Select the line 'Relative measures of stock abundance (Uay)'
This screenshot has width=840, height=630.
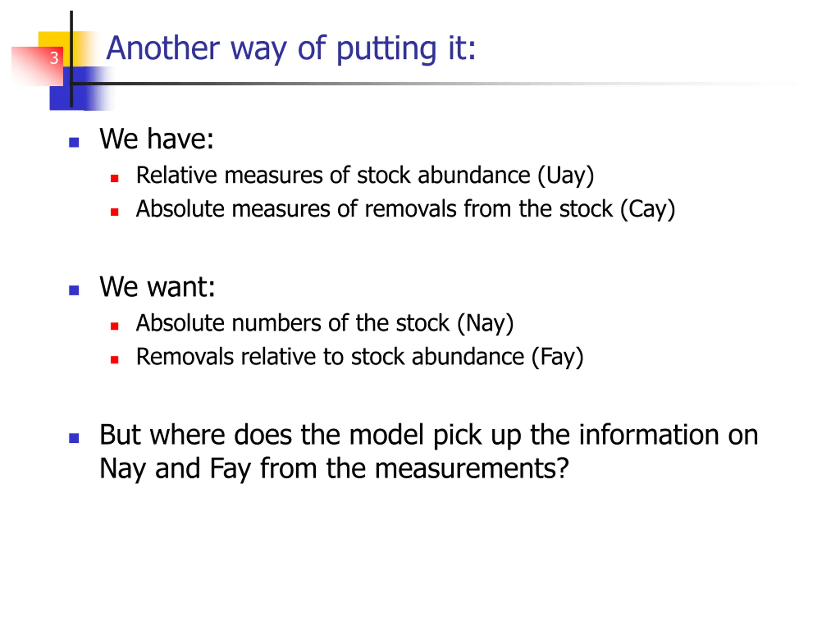tap(365, 176)
